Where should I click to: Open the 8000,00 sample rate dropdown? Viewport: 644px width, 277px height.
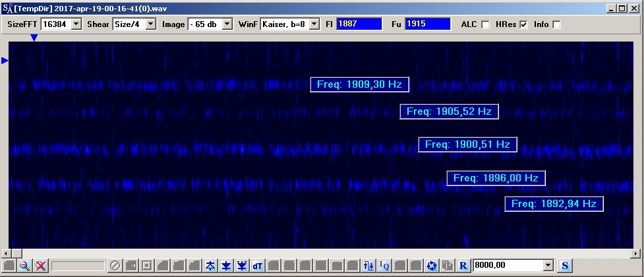(548, 266)
